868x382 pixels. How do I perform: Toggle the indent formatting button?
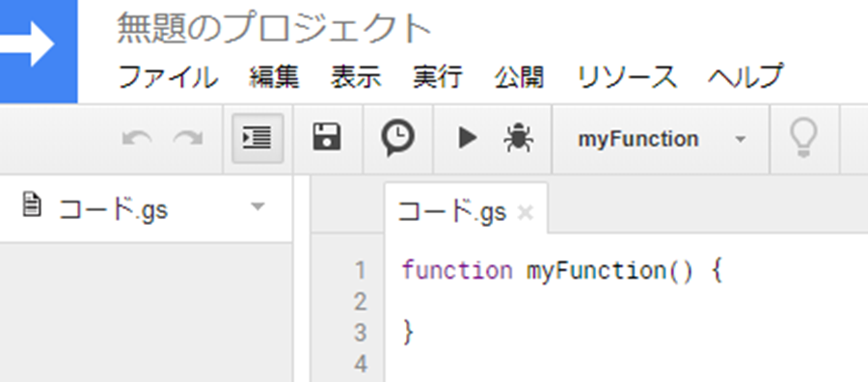(x=258, y=138)
